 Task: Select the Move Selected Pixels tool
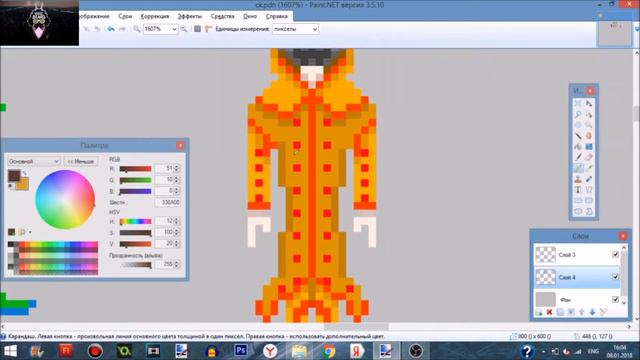coord(589,103)
